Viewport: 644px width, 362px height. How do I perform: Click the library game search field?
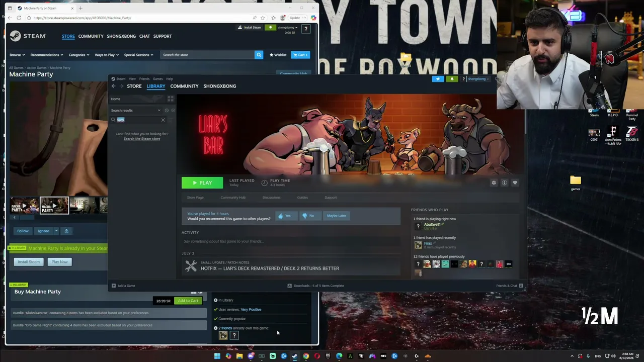[x=138, y=120]
